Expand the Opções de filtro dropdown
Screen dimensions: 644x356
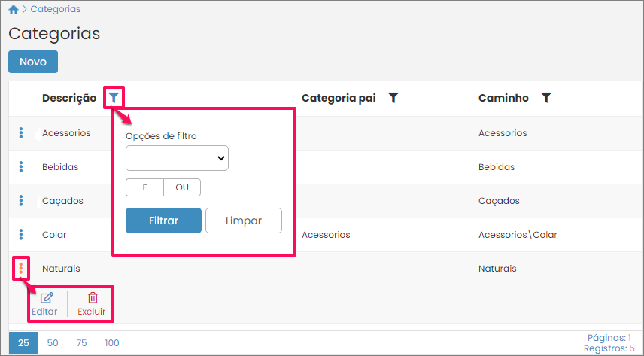177,158
